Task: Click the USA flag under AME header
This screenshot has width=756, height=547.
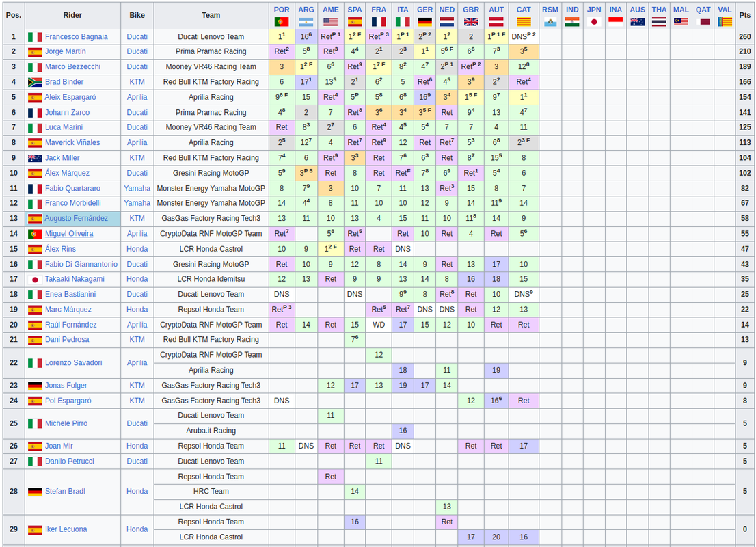Action: click(330, 22)
